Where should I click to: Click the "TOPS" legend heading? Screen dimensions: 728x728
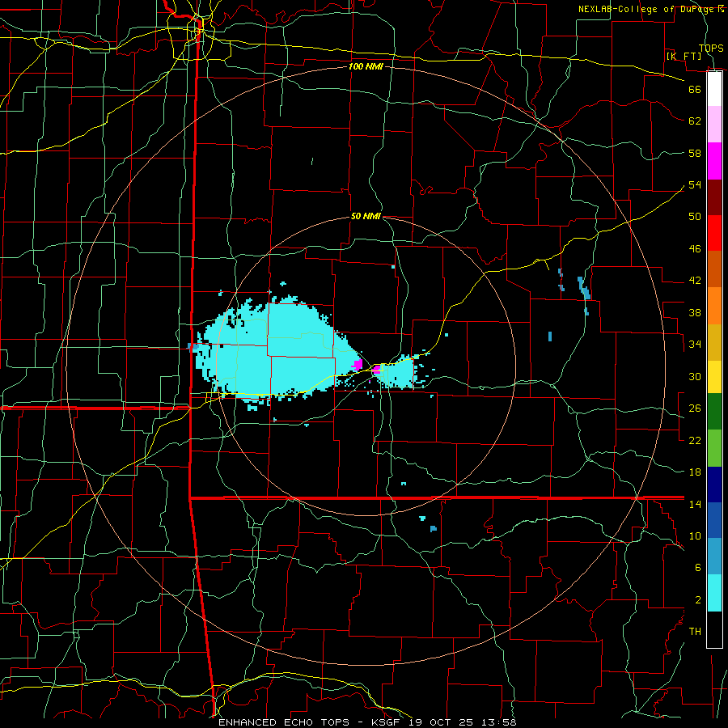pyautogui.click(x=711, y=48)
